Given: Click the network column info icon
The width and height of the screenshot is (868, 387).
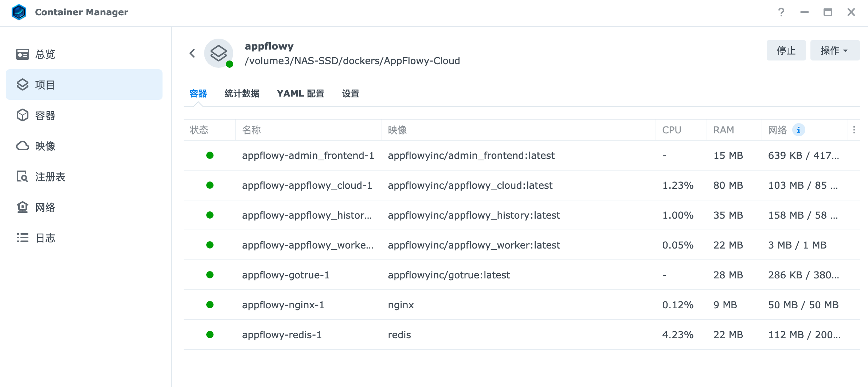Looking at the screenshot, I should point(798,130).
